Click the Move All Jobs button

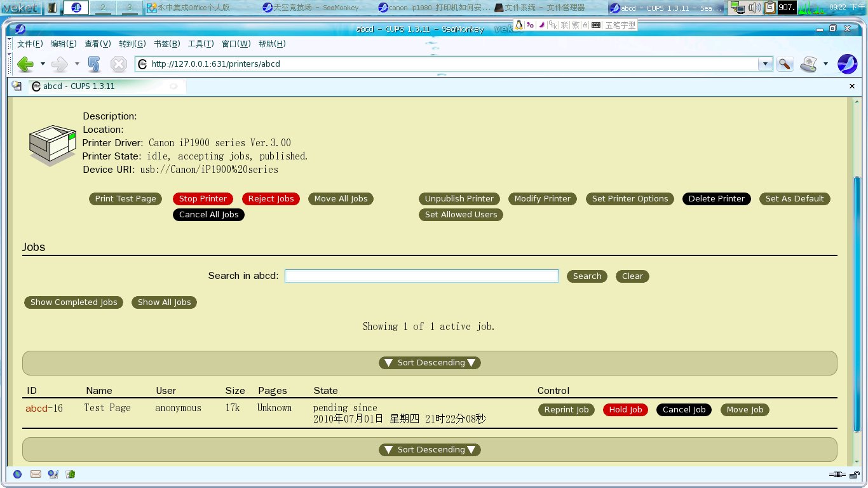(x=341, y=199)
